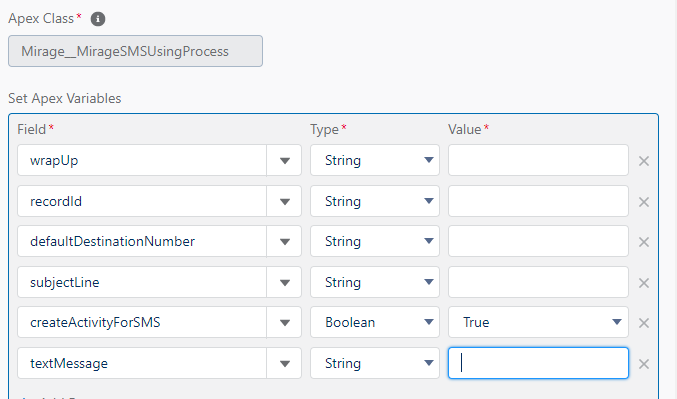Click the Apex Class name field

(x=135, y=51)
